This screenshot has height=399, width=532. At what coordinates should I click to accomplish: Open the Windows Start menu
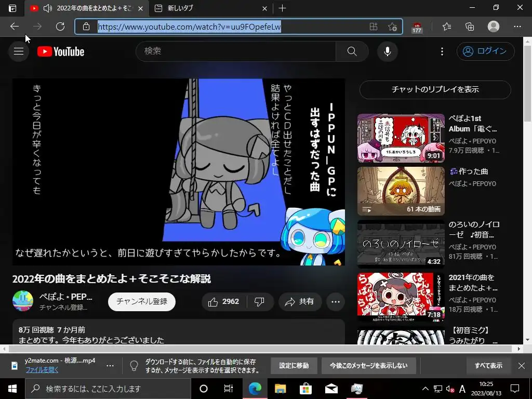point(12,389)
